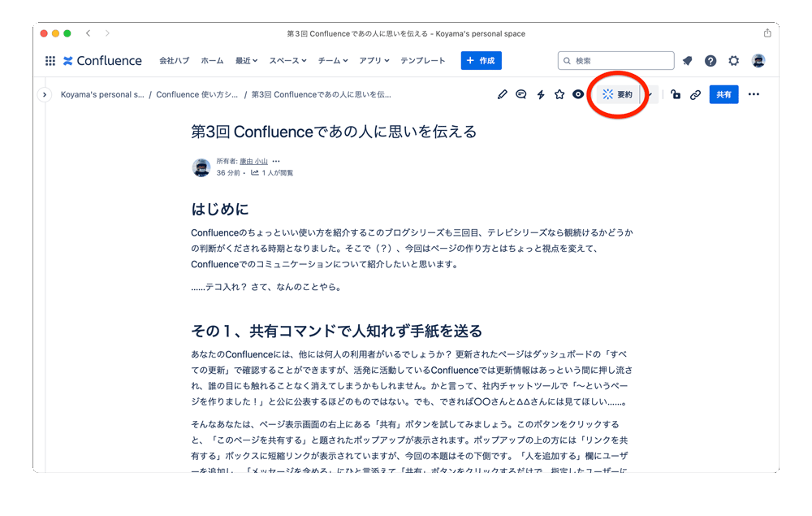Click the page owner's avatar picture
812x516 pixels.
201,167
